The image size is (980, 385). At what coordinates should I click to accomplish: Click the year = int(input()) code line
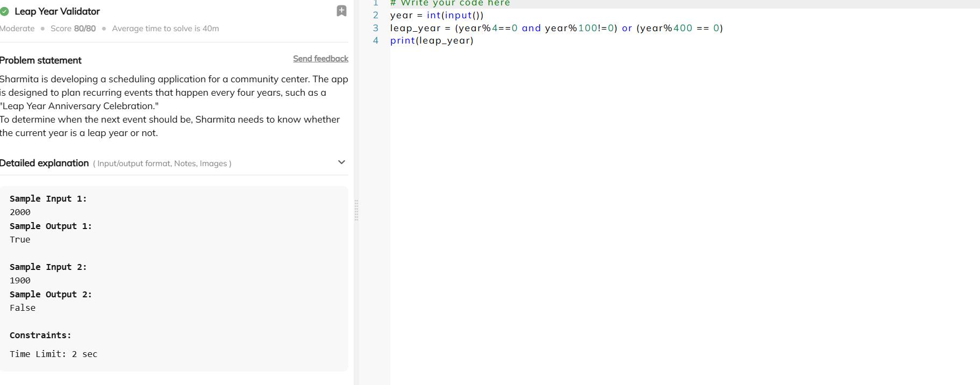[x=437, y=16]
